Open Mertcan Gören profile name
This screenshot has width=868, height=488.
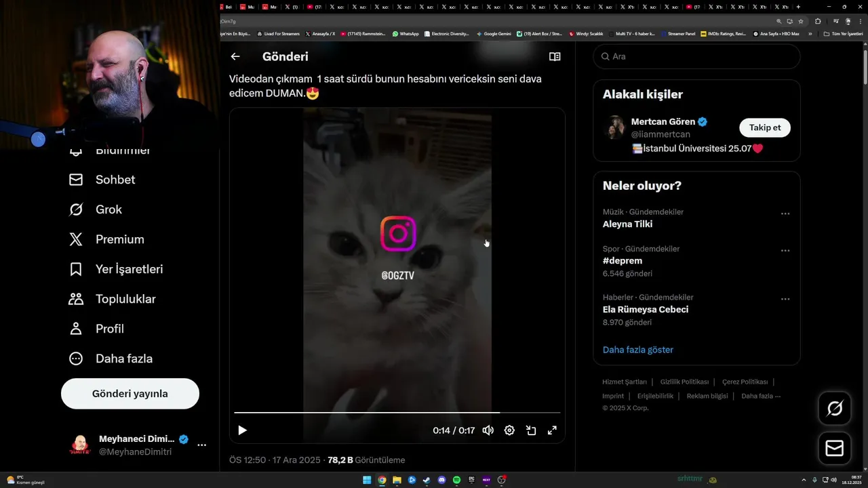[663, 121]
